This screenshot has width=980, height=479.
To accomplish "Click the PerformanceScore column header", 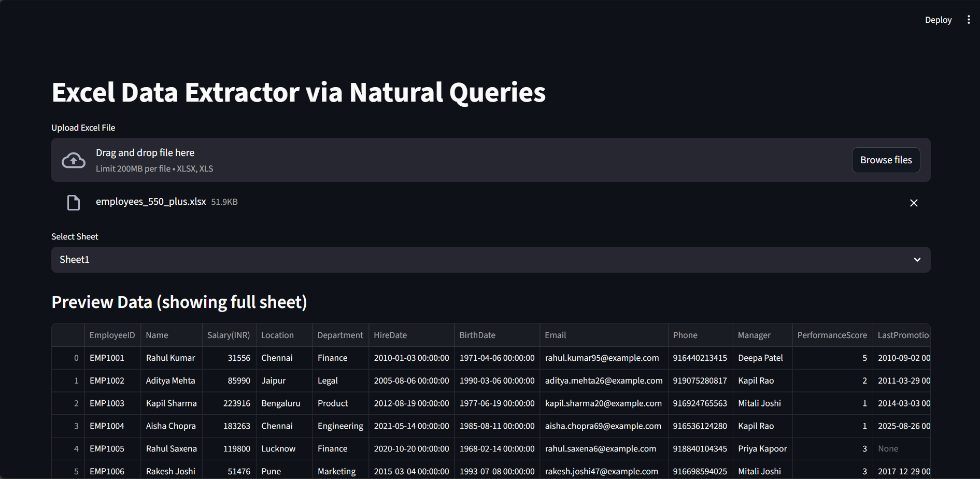I will (x=832, y=335).
